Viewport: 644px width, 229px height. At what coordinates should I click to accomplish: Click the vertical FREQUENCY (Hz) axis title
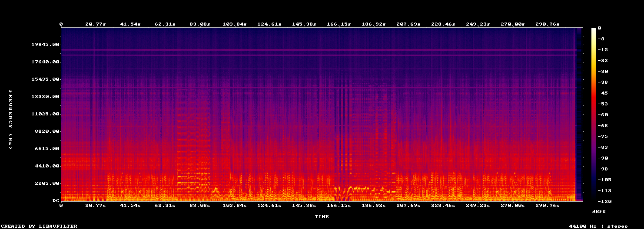pos(11,120)
